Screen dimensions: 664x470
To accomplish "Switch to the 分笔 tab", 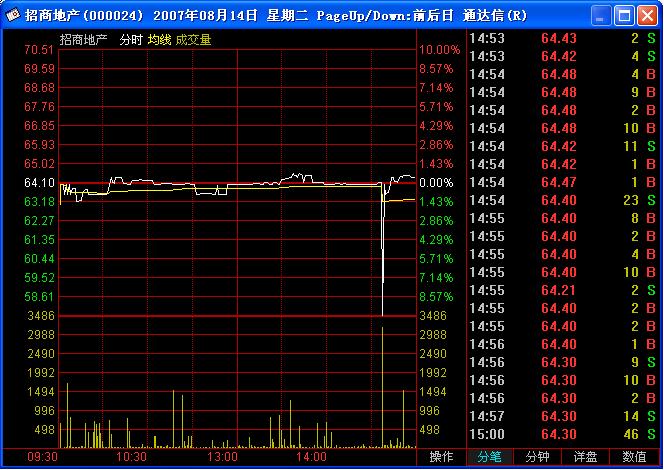I will [x=490, y=457].
